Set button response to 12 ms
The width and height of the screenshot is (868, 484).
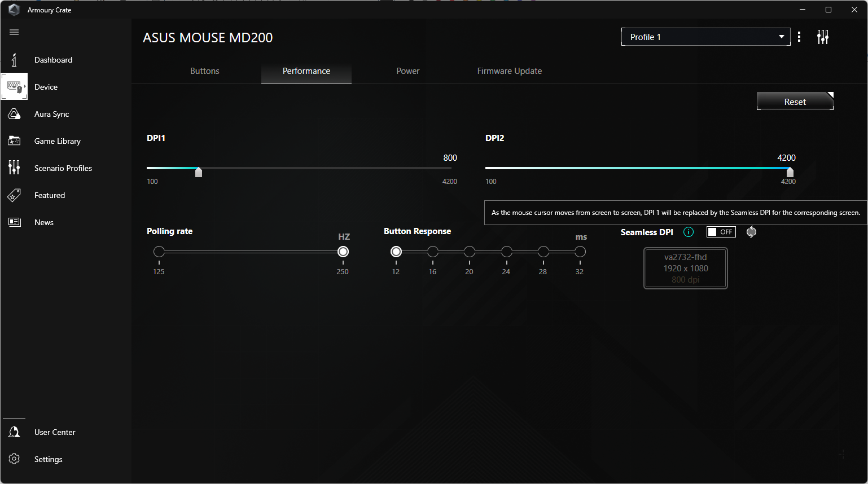click(396, 252)
